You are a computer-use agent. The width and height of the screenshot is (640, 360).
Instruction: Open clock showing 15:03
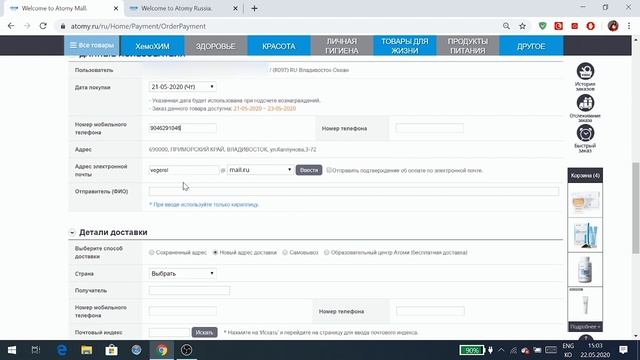595,346
